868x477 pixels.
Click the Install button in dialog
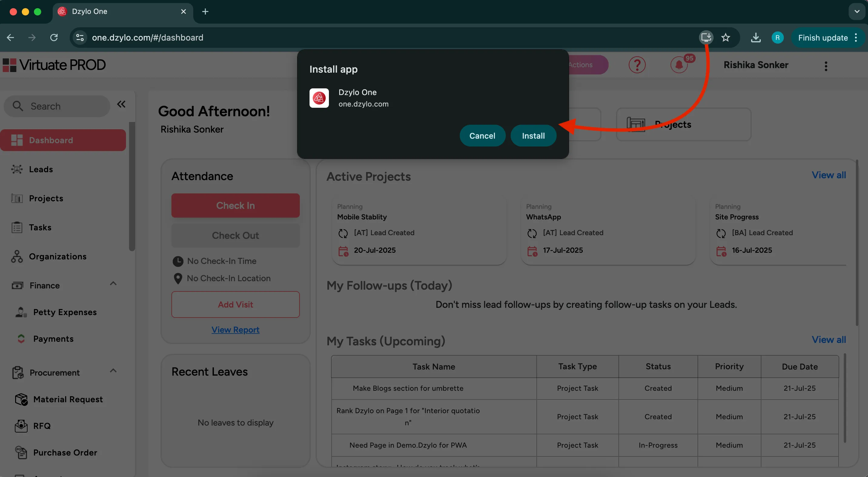(533, 136)
